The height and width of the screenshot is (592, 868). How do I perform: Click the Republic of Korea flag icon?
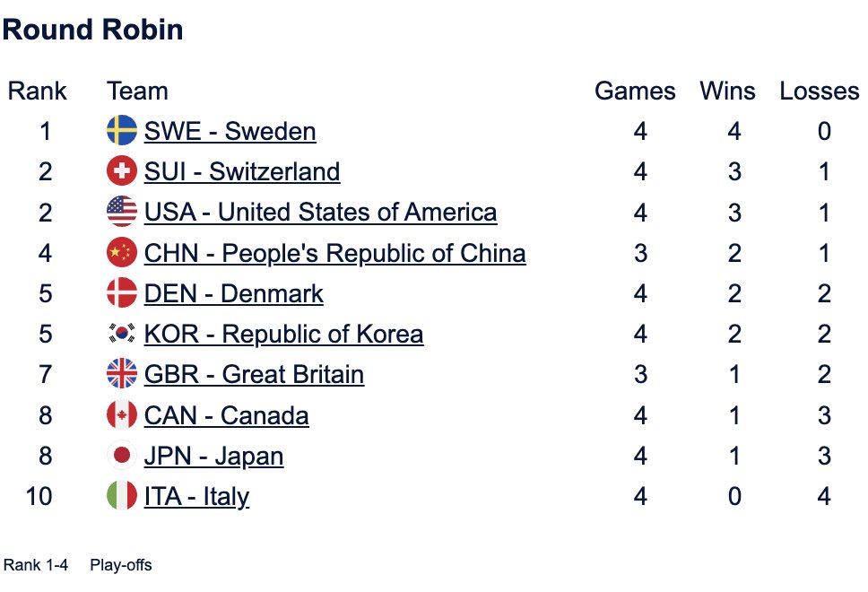[x=121, y=335]
